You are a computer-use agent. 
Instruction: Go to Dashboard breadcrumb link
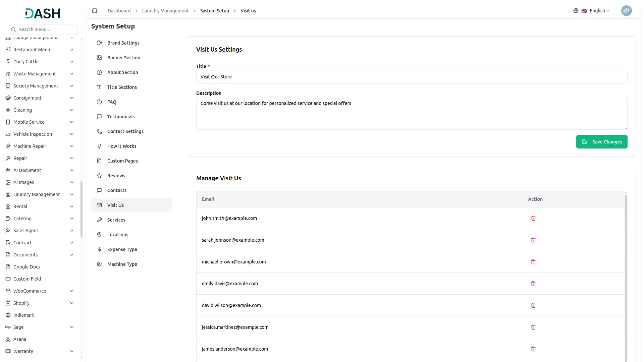click(x=119, y=11)
